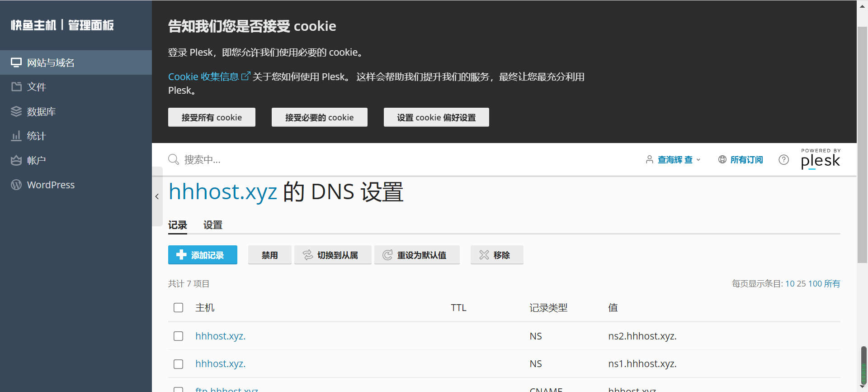Click the 添加记录 button
The image size is (868, 392).
[x=203, y=255]
